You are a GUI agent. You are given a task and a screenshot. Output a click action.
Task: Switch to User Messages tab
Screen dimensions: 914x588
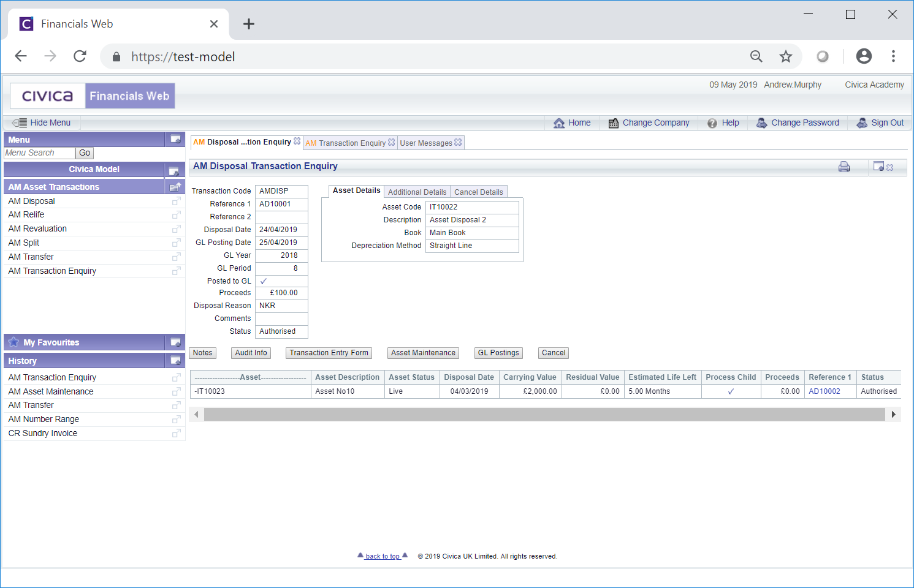[x=426, y=143]
